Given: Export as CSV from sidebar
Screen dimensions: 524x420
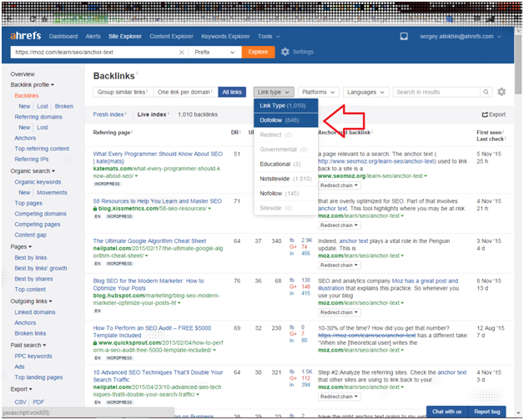Looking at the screenshot, I should [20, 402].
